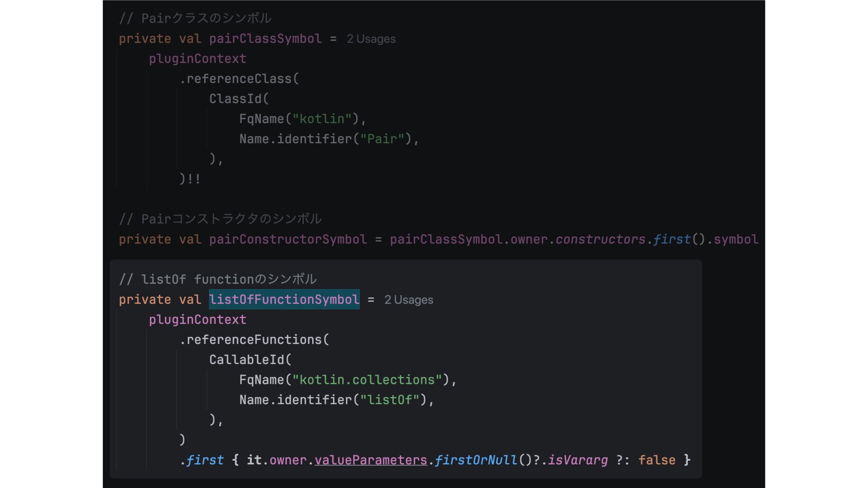This screenshot has height=488, width=868.
Task: Click the pairConstructorSymbol variable name
Action: coord(288,239)
